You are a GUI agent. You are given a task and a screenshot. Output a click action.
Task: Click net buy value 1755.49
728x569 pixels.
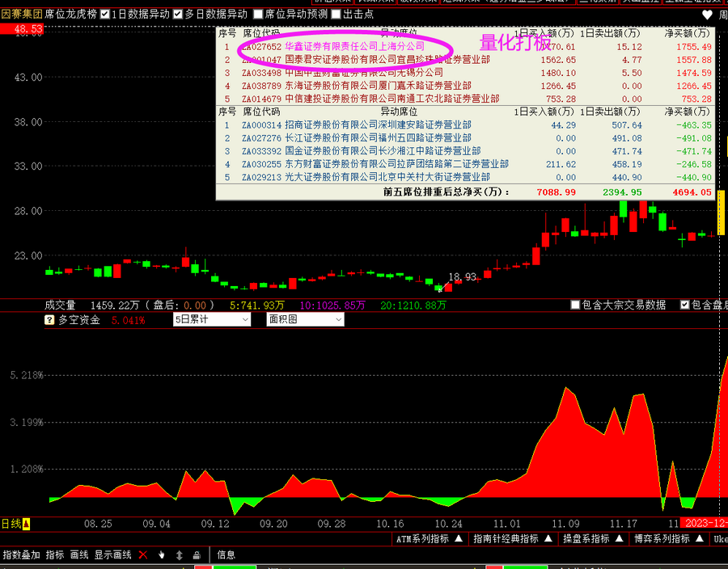coord(694,47)
